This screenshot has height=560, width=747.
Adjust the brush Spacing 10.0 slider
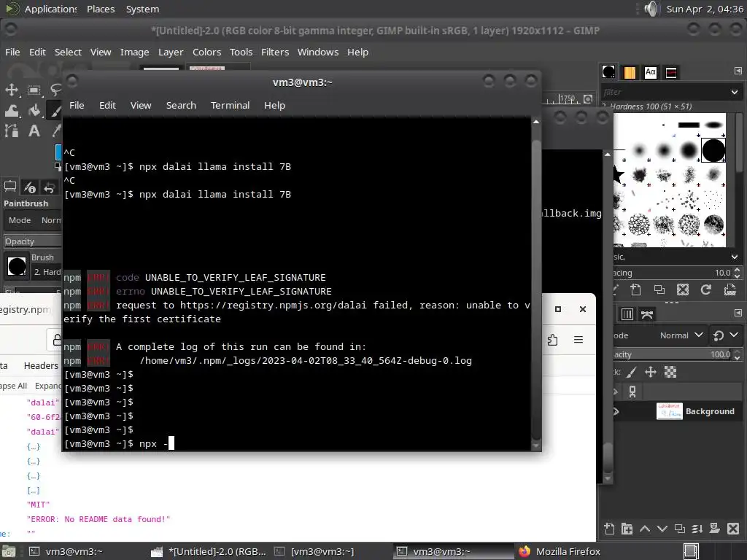pyautogui.click(x=672, y=273)
